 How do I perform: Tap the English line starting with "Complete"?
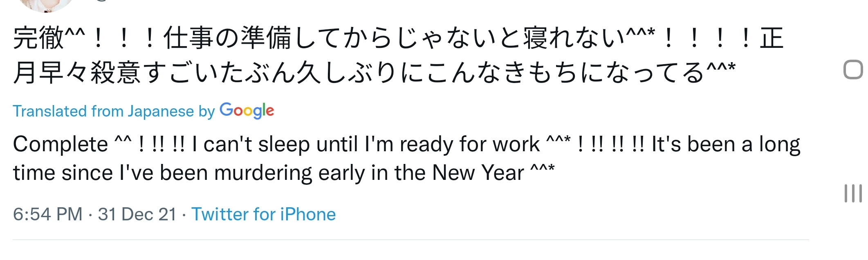[x=406, y=144]
